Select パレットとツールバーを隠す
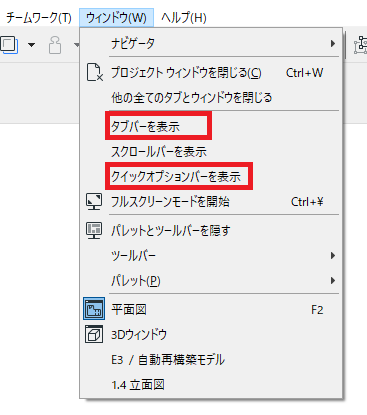367x415 pixels. coord(211,230)
